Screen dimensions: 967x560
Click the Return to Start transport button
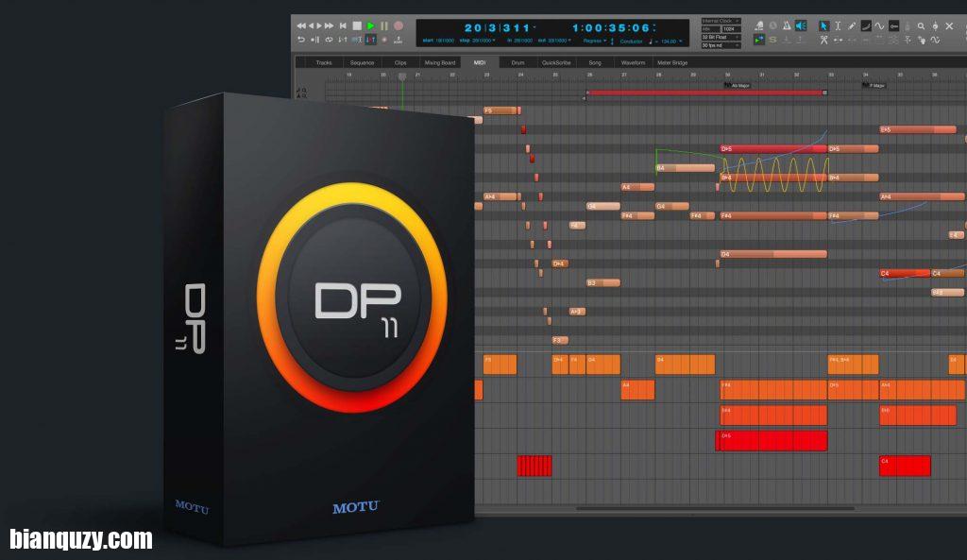[x=343, y=25]
